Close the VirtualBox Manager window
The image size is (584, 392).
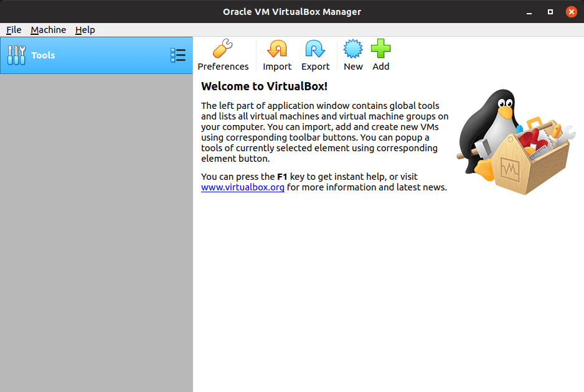(572, 12)
